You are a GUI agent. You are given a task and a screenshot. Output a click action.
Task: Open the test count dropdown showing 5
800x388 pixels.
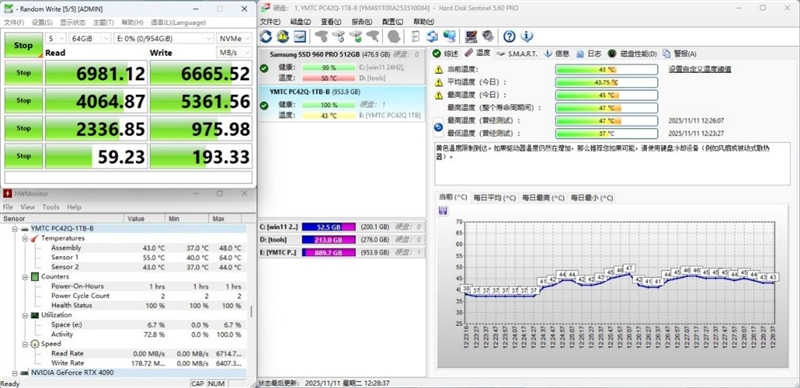pyautogui.click(x=56, y=39)
